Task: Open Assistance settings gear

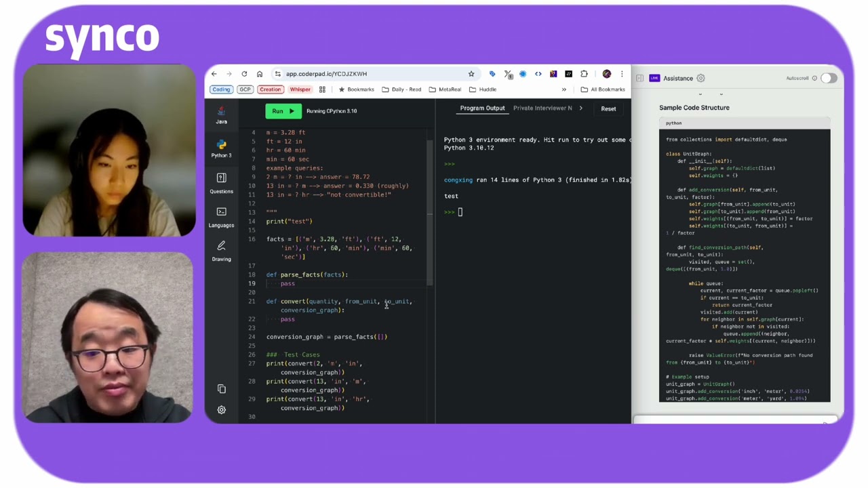Action: (x=701, y=78)
